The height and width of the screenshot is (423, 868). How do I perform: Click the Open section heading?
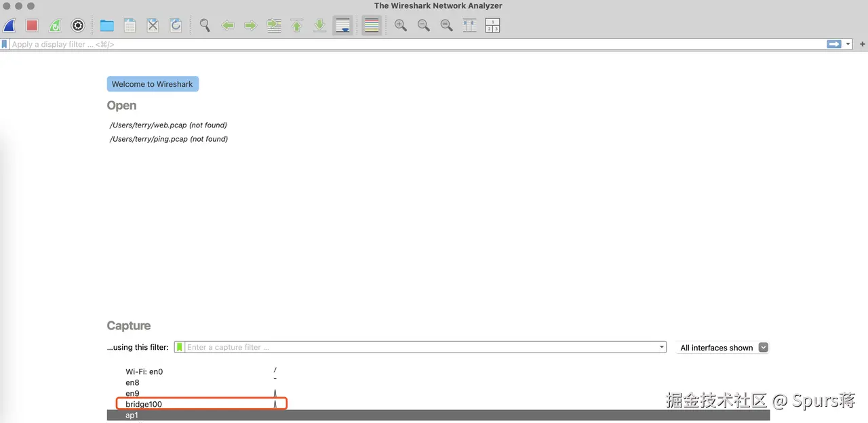pos(121,106)
